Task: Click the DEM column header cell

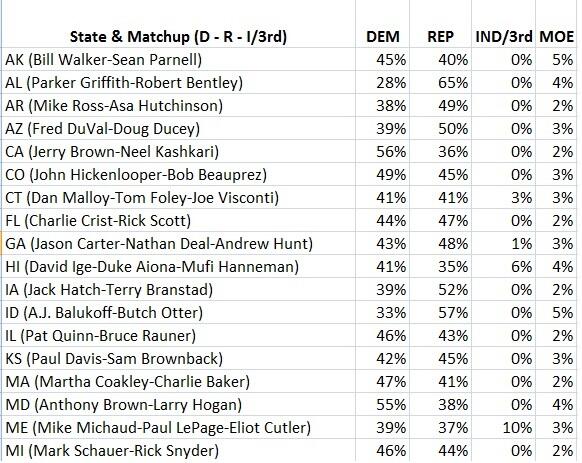Action: pyautogui.click(x=382, y=24)
